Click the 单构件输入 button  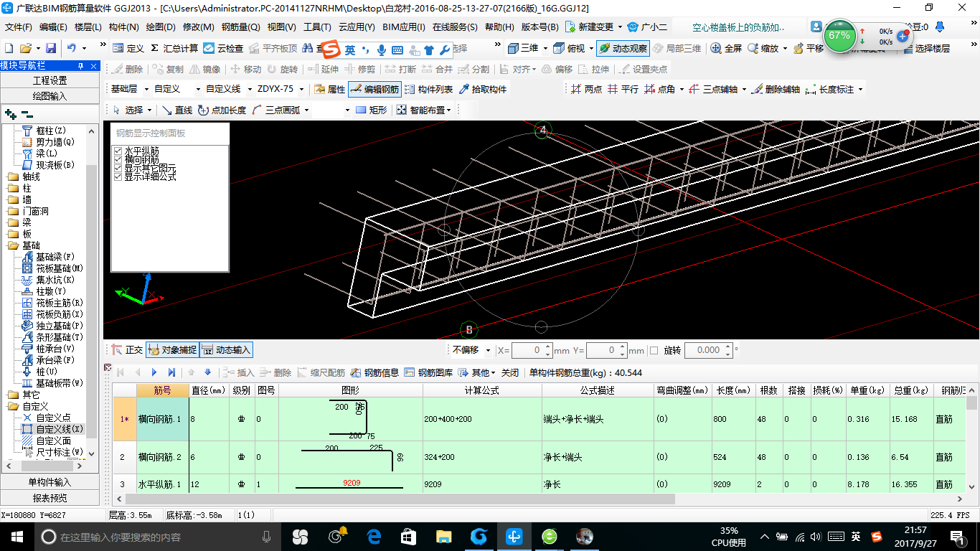[50, 482]
